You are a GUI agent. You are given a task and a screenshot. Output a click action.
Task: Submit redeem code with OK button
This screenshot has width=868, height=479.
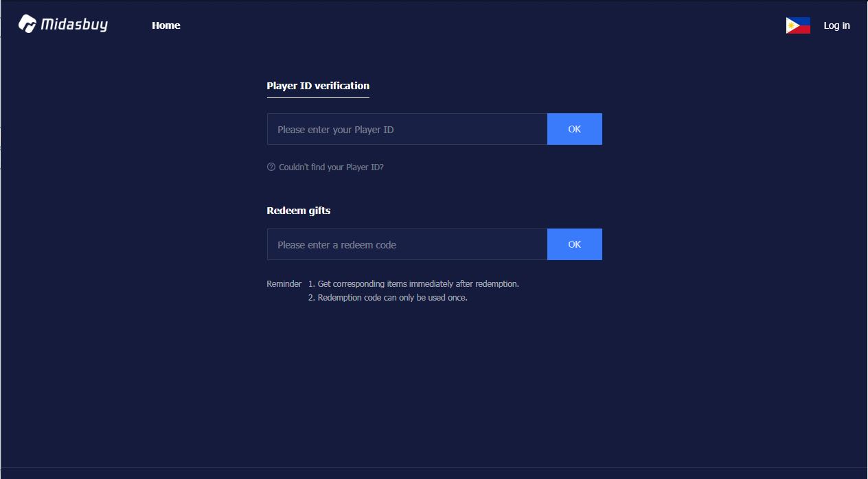pos(575,244)
